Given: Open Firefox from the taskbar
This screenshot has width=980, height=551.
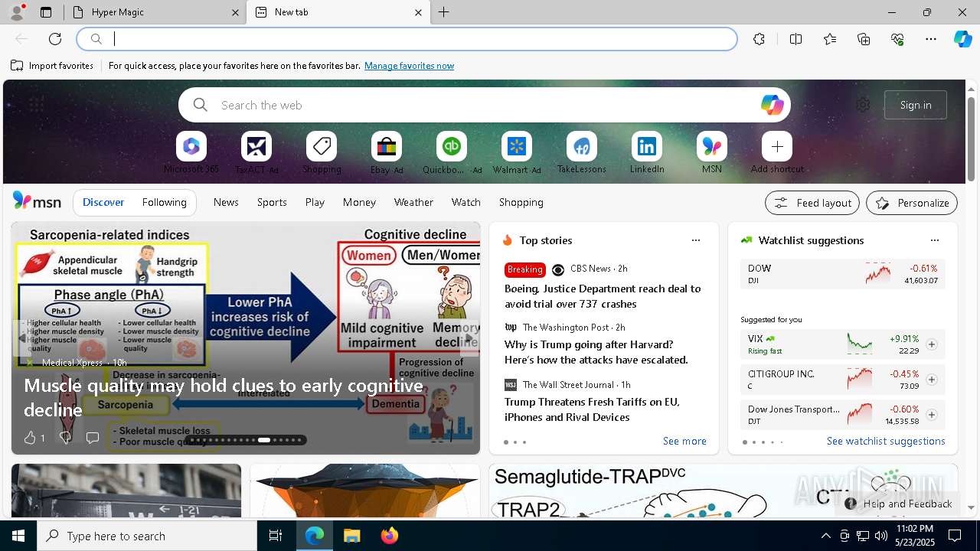Looking at the screenshot, I should 389,536.
